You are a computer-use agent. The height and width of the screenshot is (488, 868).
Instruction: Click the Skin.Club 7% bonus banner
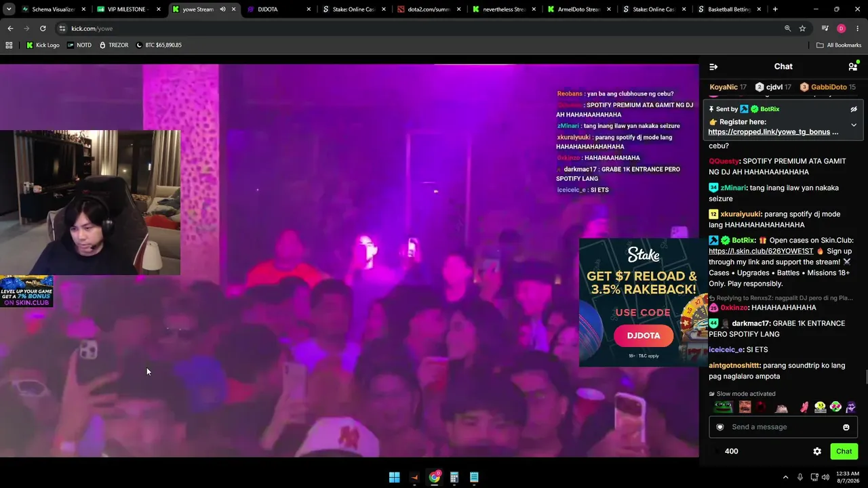click(x=26, y=291)
